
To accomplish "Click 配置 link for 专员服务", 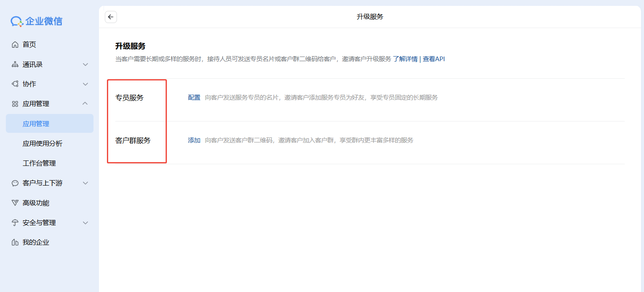I will [194, 98].
